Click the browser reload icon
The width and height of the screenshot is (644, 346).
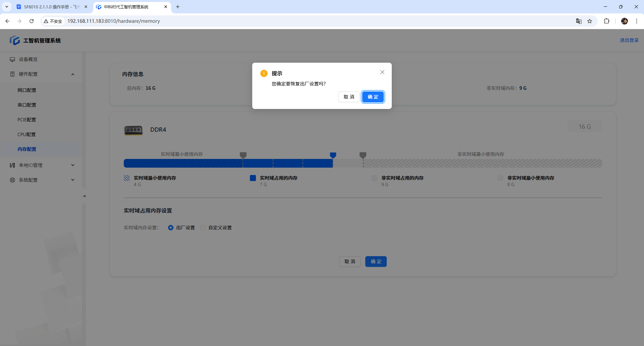coord(32,21)
